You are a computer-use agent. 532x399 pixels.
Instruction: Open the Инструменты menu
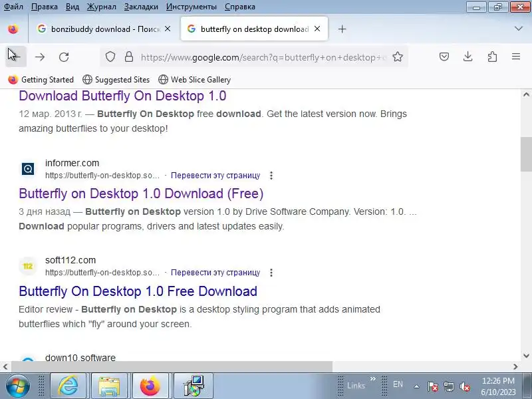192,7
